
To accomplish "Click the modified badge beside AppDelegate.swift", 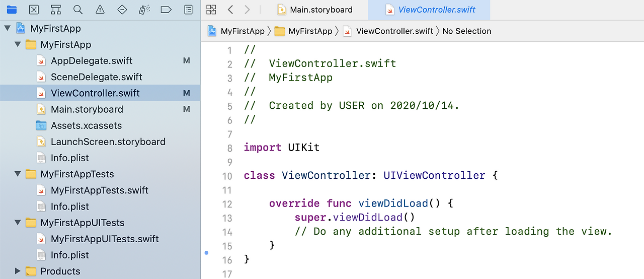I will [x=187, y=60].
